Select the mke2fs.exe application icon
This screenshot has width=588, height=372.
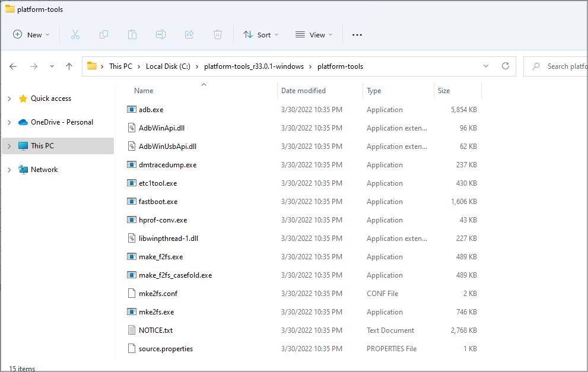click(132, 311)
